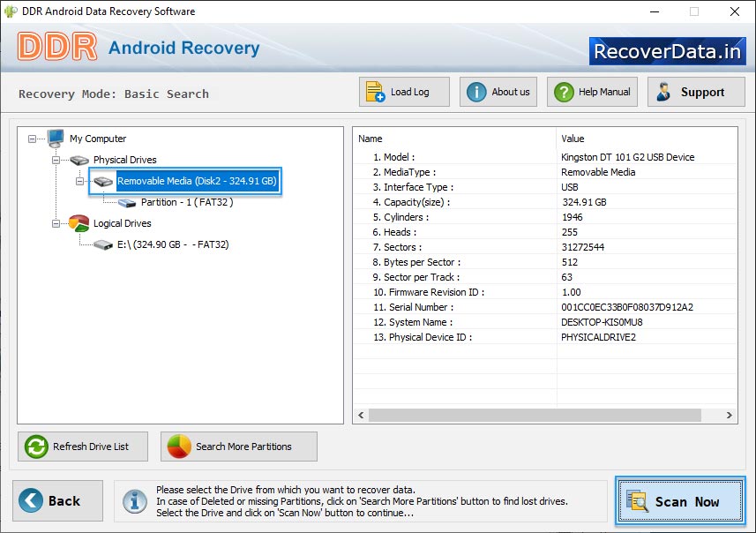Click the Removable Media drive icon

[103, 182]
